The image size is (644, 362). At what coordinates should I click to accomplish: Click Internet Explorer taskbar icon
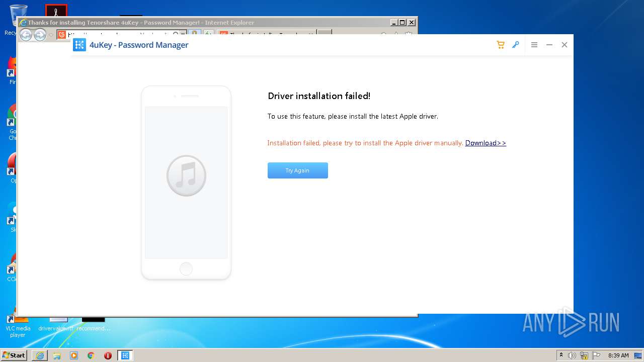pos(40,355)
